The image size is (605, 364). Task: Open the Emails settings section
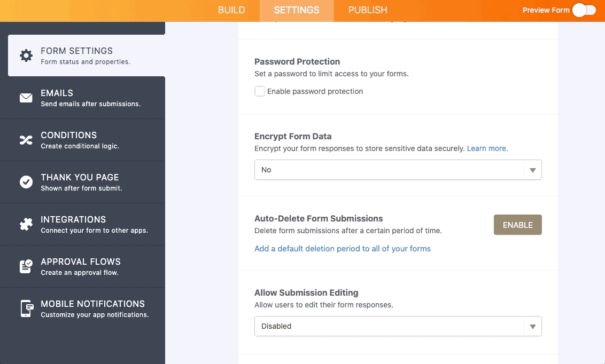coord(91,98)
